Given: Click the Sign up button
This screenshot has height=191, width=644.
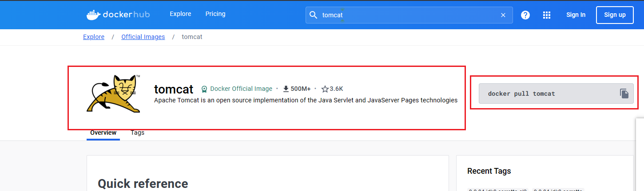Looking at the screenshot, I should pos(615,15).
